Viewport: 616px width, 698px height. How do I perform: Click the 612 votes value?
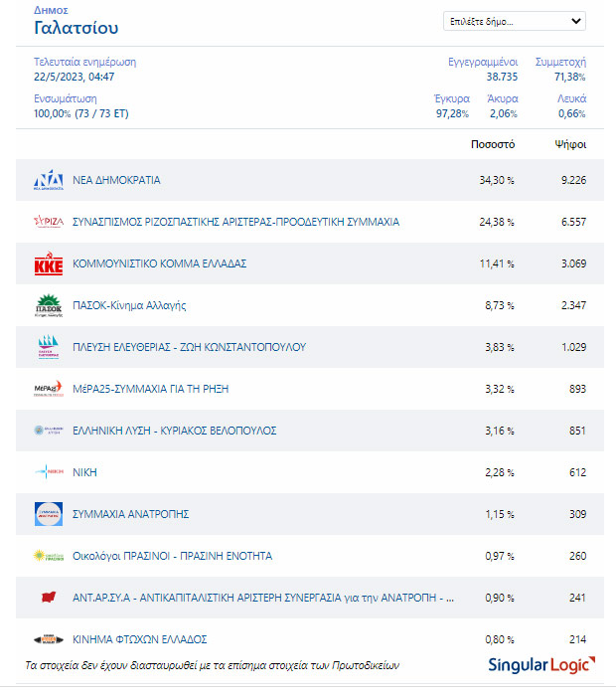pos(578,472)
